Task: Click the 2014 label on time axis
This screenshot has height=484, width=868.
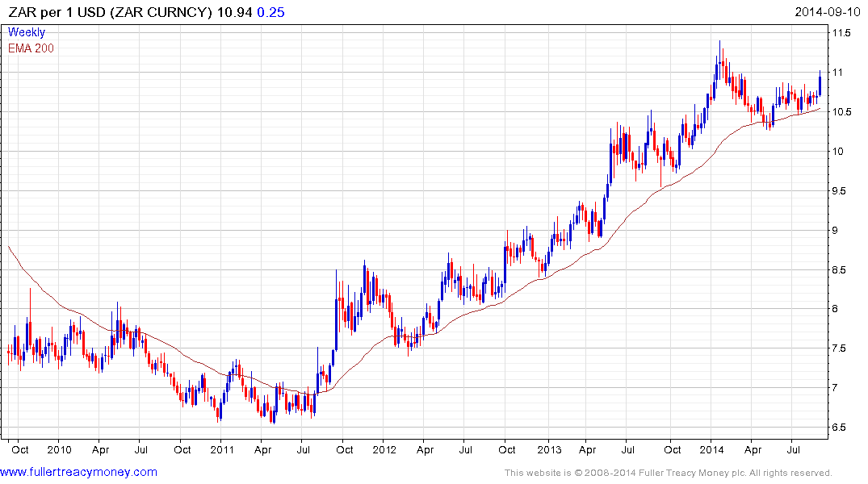Action: pos(711,449)
